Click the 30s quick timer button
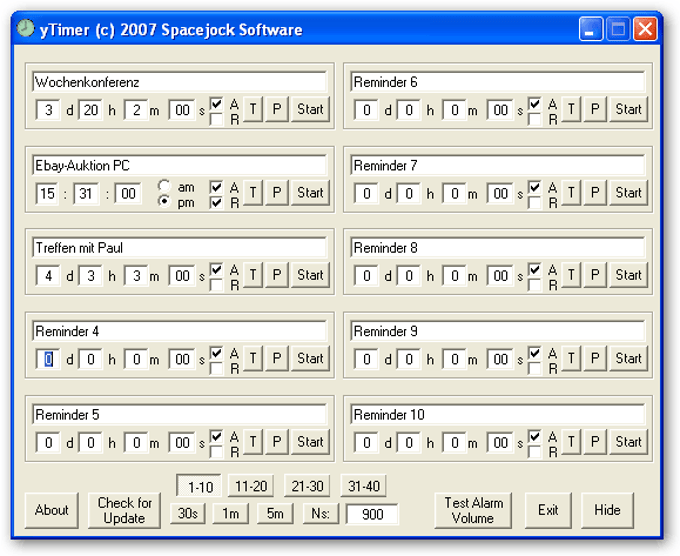The image size is (680, 556). click(x=188, y=513)
